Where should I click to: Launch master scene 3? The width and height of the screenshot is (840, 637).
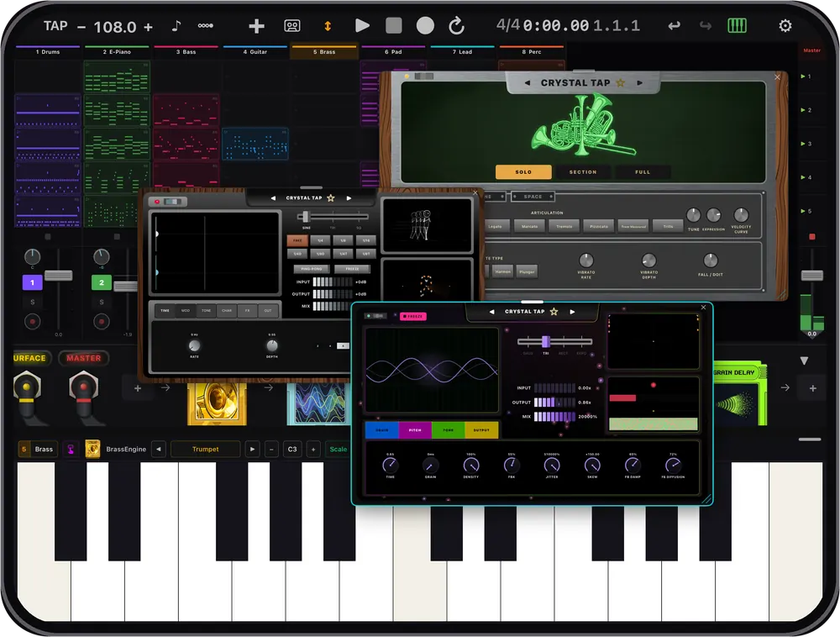[x=806, y=144]
